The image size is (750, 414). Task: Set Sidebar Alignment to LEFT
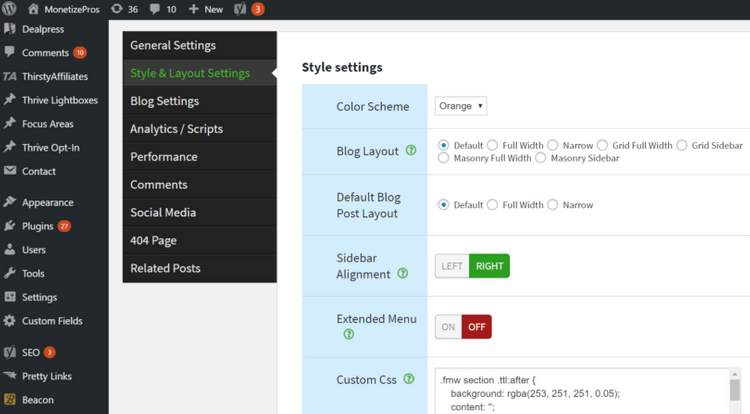tap(452, 266)
